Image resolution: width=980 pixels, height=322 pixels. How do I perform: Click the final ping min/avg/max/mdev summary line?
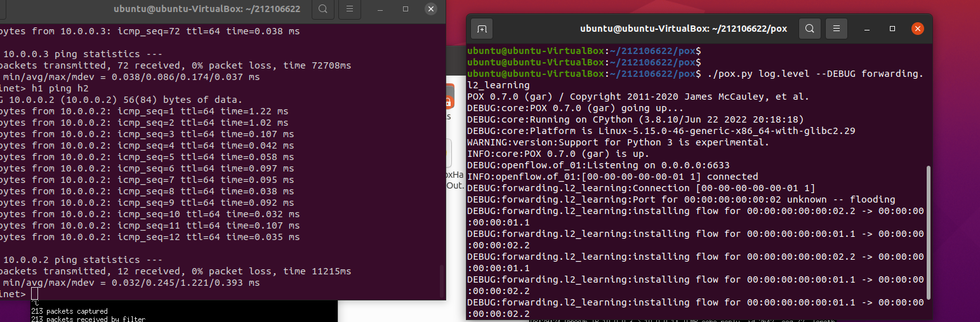click(x=130, y=283)
